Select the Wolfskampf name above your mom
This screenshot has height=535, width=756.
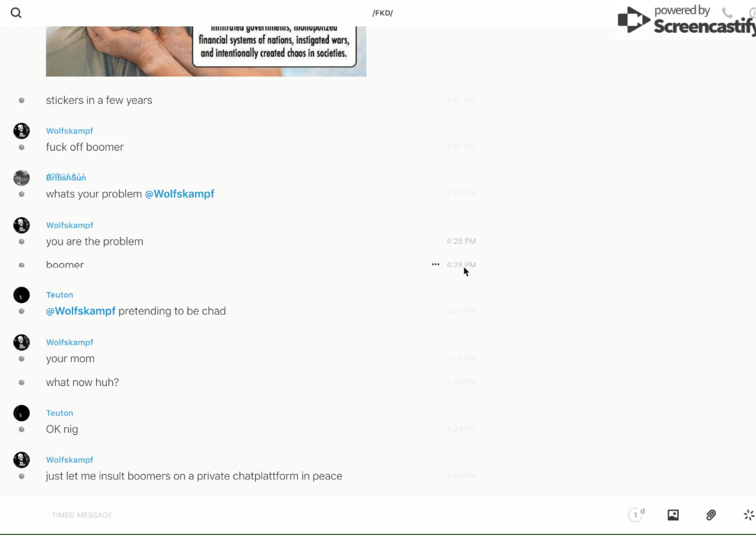click(69, 342)
